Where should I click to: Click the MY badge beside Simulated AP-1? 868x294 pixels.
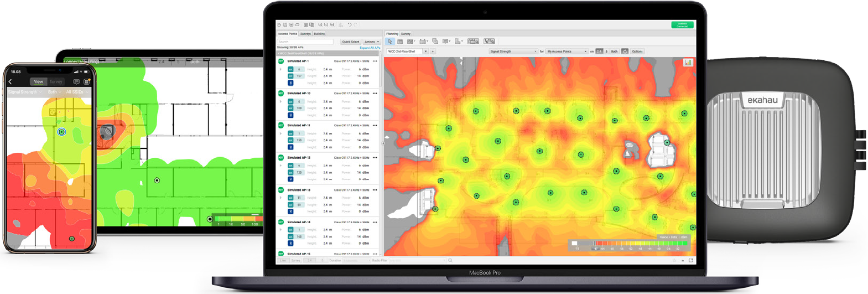point(281,61)
